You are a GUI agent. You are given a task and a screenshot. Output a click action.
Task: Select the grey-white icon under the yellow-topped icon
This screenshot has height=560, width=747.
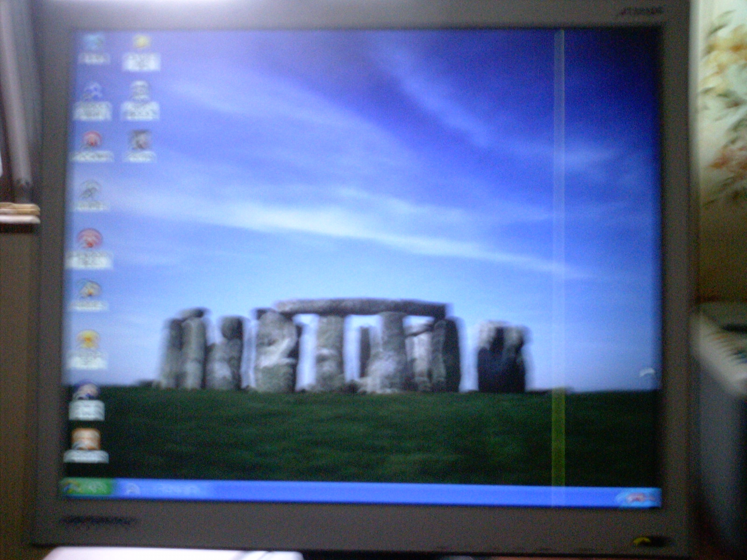(140, 100)
